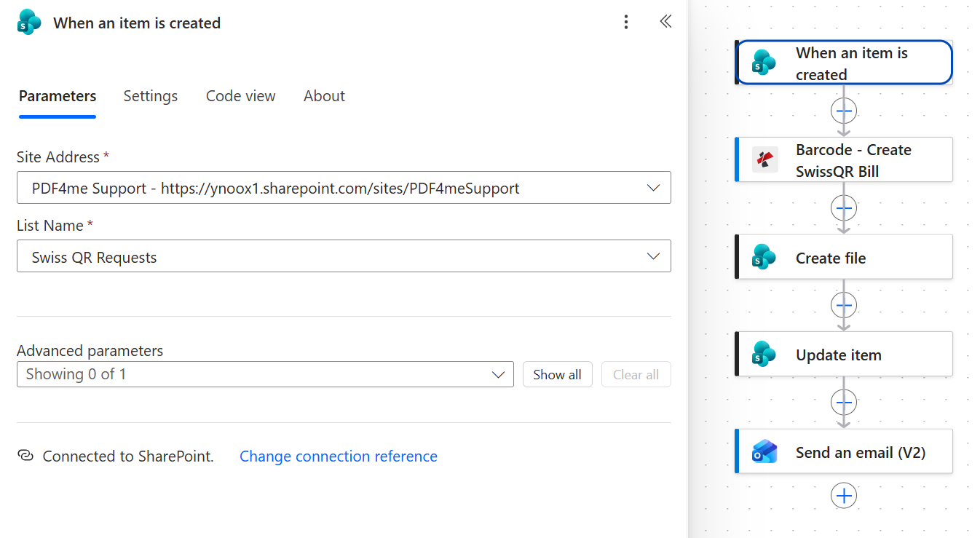Click the Show all button
This screenshot has height=538, width=980.
557,374
